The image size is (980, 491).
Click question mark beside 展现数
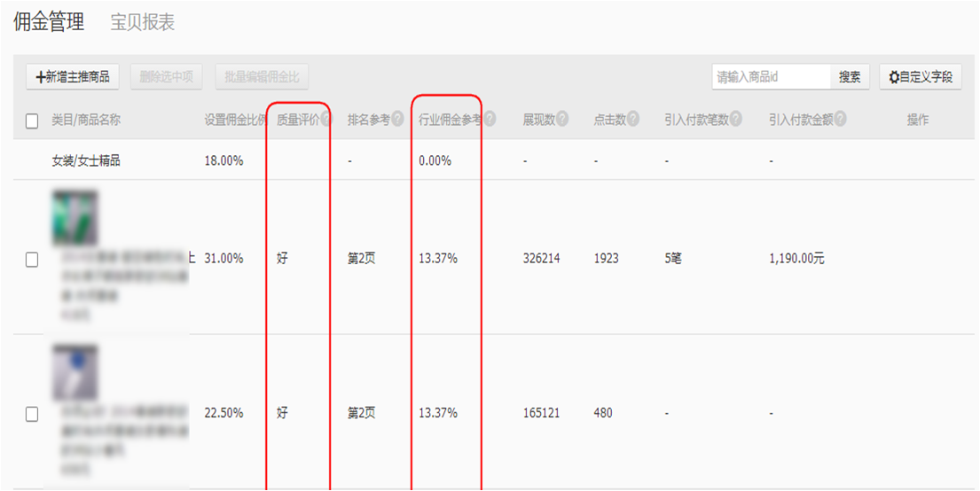click(562, 120)
